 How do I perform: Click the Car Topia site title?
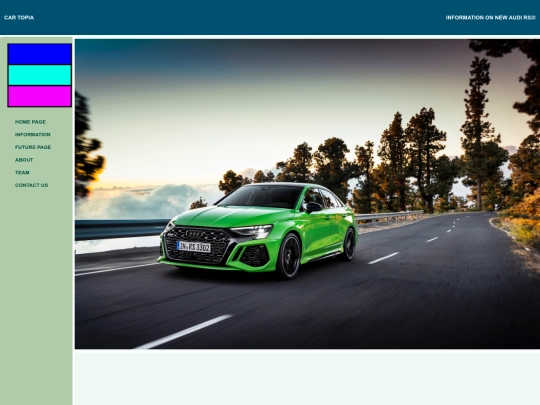tap(19, 18)
